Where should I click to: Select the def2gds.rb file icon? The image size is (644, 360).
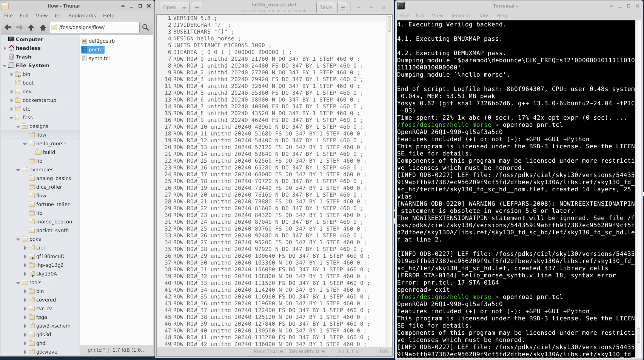tap(85, 41)
